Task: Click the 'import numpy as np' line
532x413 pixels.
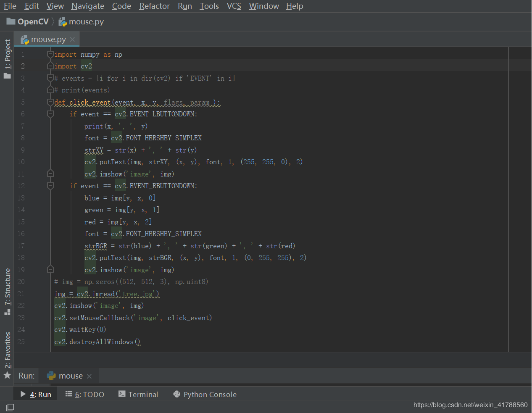Action: pos(88,55)
